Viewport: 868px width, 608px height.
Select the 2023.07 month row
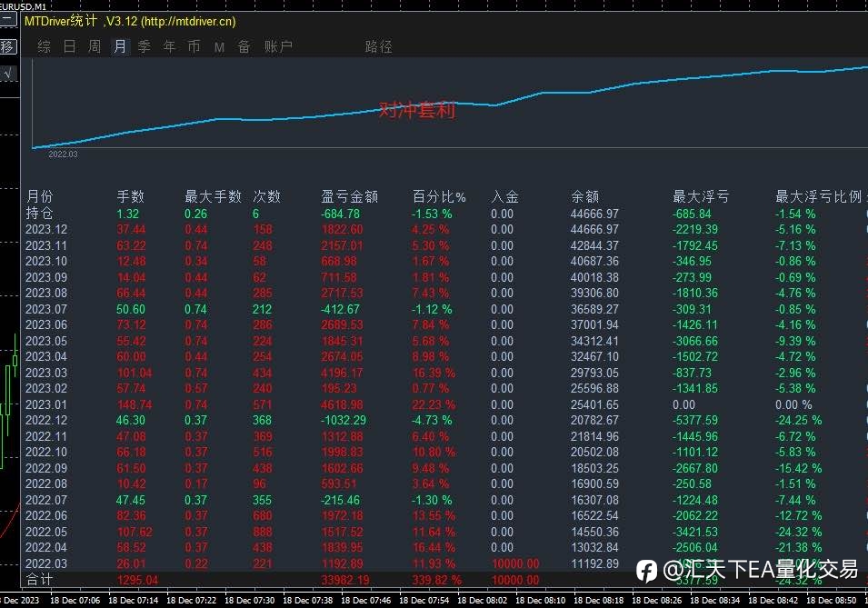(x=46, y=309)
